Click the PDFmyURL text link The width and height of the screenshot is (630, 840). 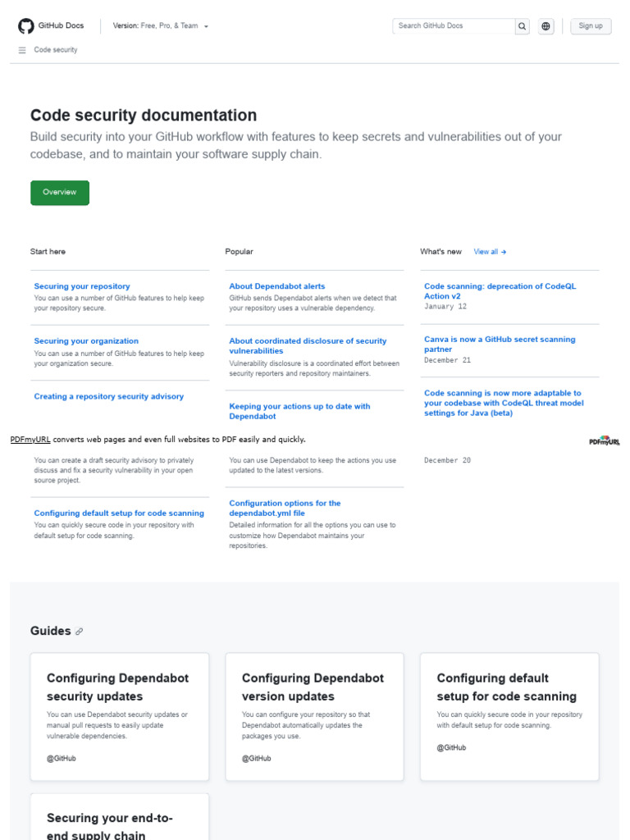(30, 440)
